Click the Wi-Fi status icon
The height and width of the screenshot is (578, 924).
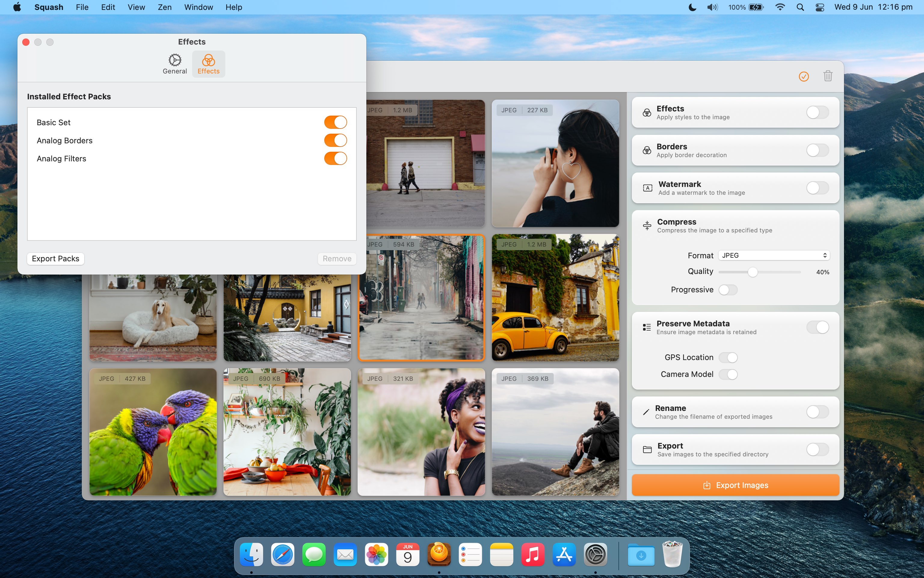click(780, 7)
